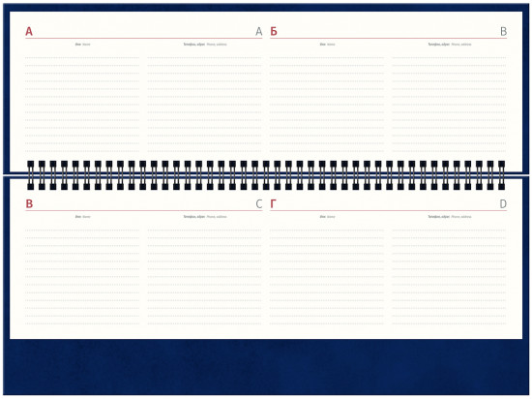The height and width of the screenshot is (399, 532).
Task: Click the red Cyrillic letter Б heading
Action: (x=274, y=32)
